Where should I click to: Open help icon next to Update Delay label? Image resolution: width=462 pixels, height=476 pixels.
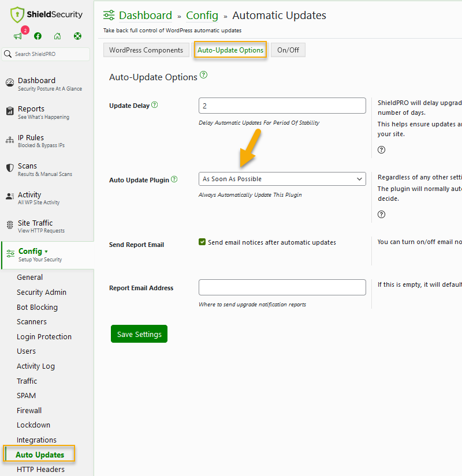[x=154, y=105]
